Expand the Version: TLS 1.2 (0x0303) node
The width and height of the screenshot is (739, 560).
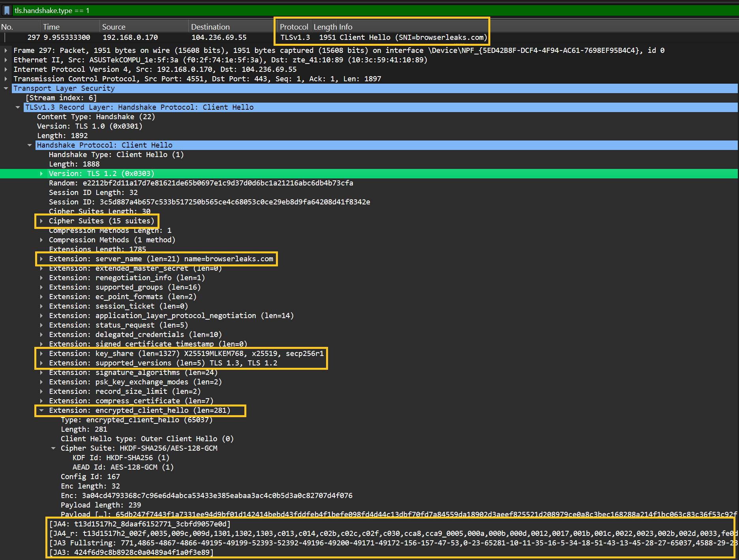(41, 174)
